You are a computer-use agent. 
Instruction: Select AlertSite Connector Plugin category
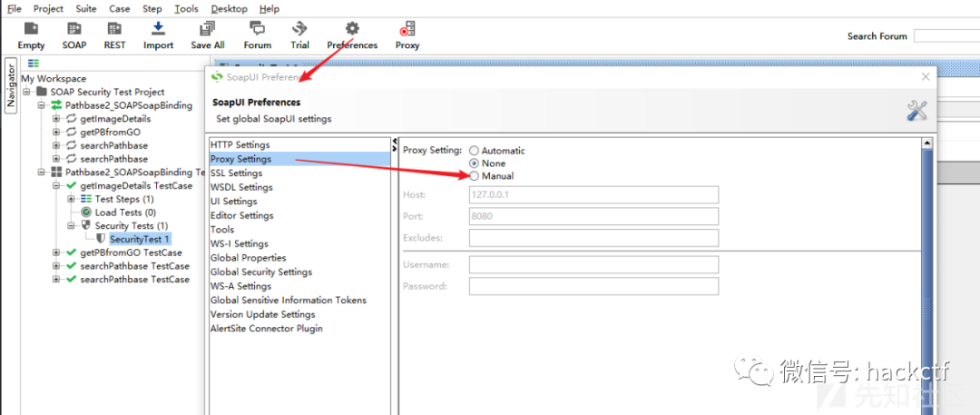pos(300,329)
